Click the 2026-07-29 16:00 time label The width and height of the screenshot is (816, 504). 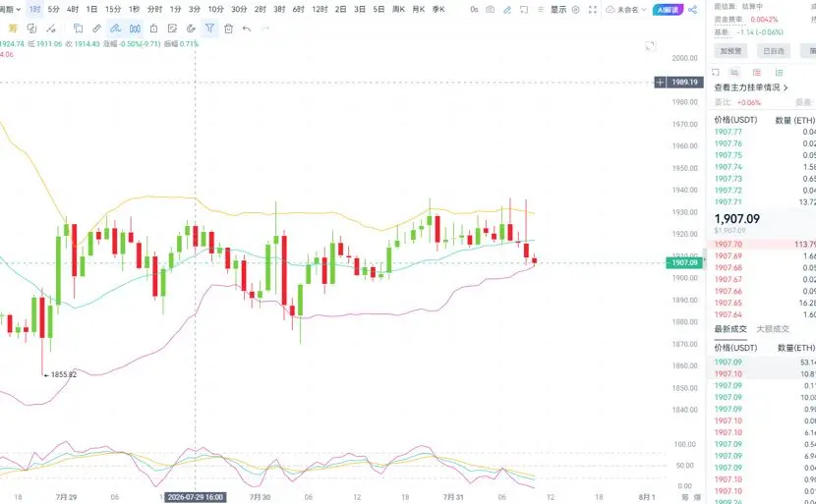click(x=196, y=497)
